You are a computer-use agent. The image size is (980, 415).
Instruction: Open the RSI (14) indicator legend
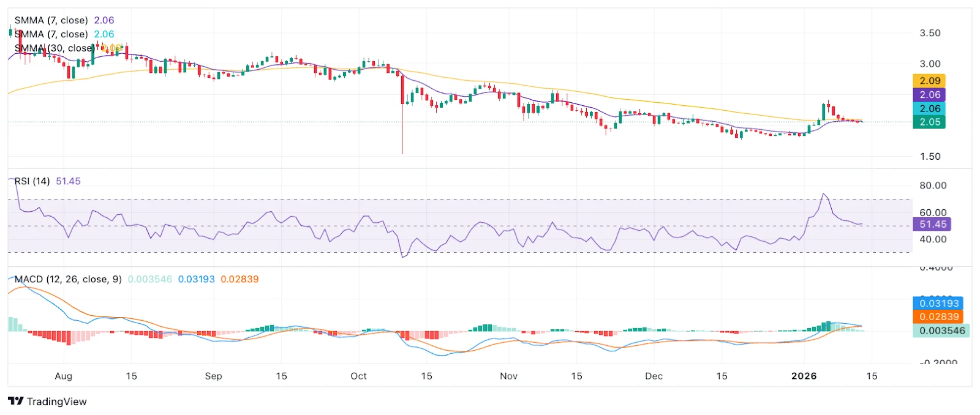[x=32, y=181]
